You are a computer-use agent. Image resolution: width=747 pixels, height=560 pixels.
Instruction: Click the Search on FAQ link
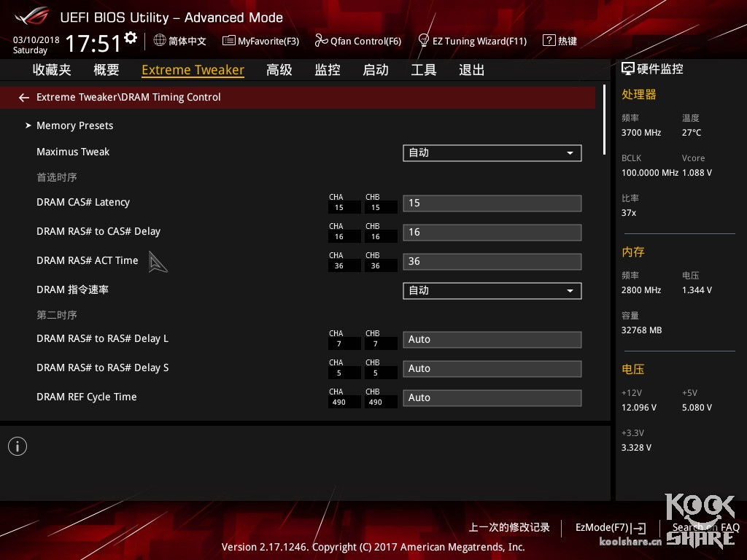tap(705, 527)
